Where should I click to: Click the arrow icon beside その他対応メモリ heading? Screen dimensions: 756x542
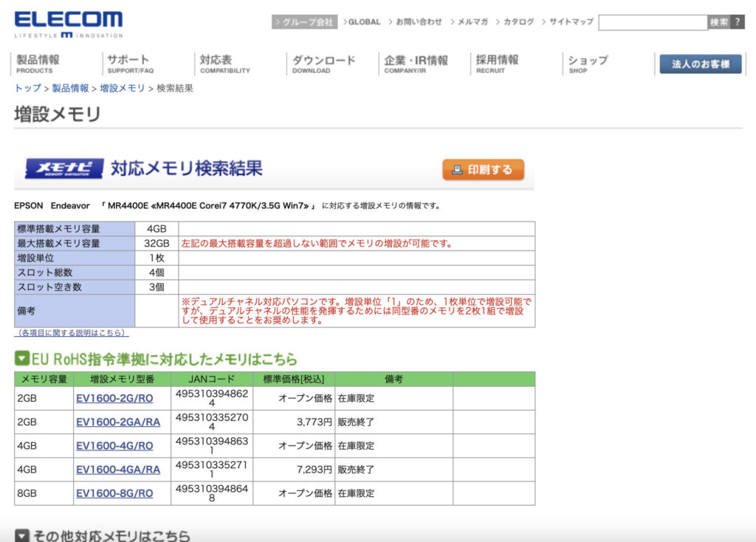pos(21,536)
